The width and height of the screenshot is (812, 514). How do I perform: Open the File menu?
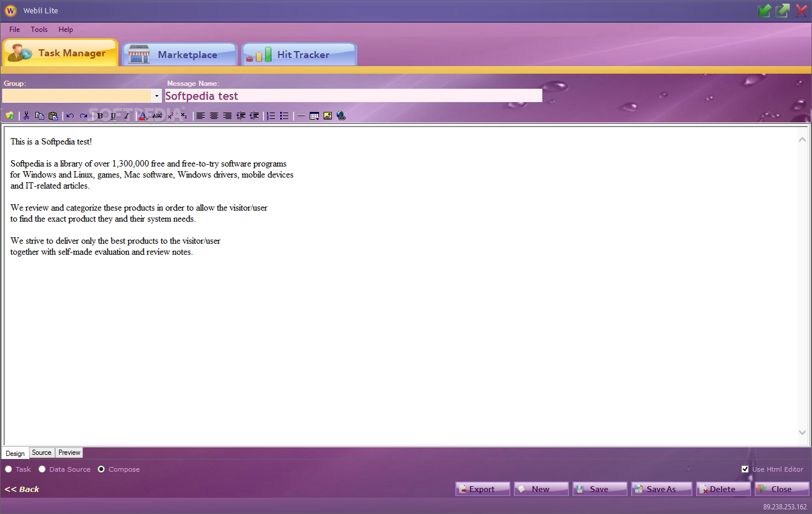[x=14, y=30]
